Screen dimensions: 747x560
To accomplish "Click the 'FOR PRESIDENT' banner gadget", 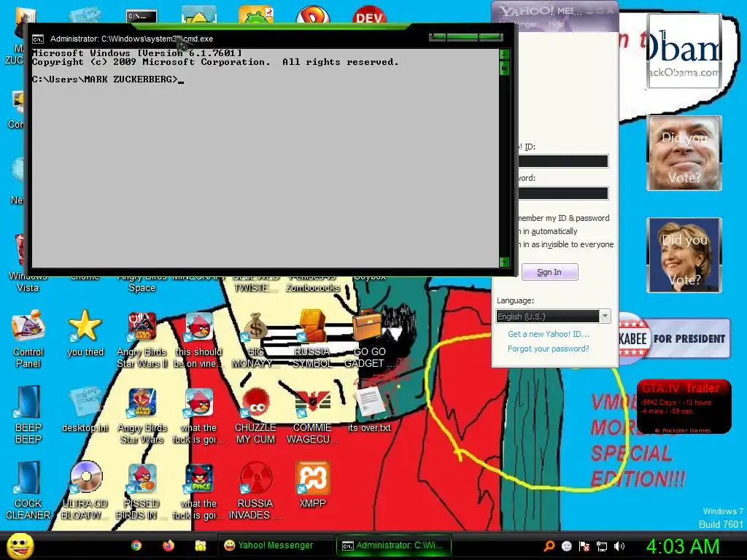I will click(675, 338).
